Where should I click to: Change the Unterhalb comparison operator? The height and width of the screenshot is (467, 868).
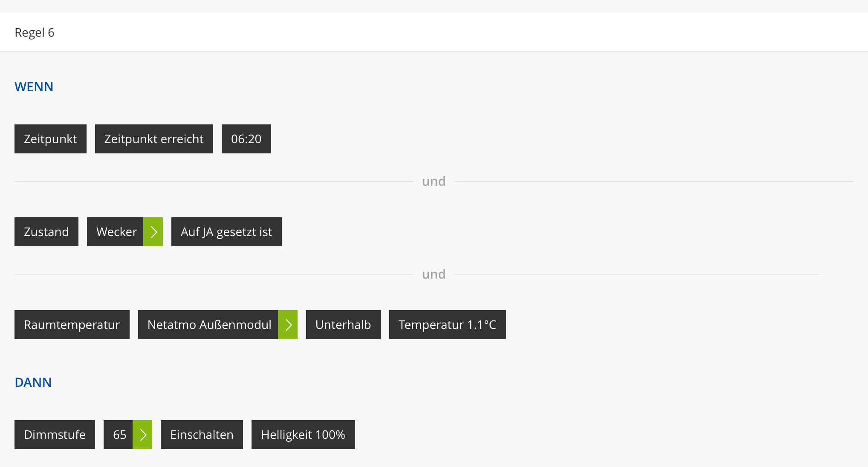(x=343, y=325)
